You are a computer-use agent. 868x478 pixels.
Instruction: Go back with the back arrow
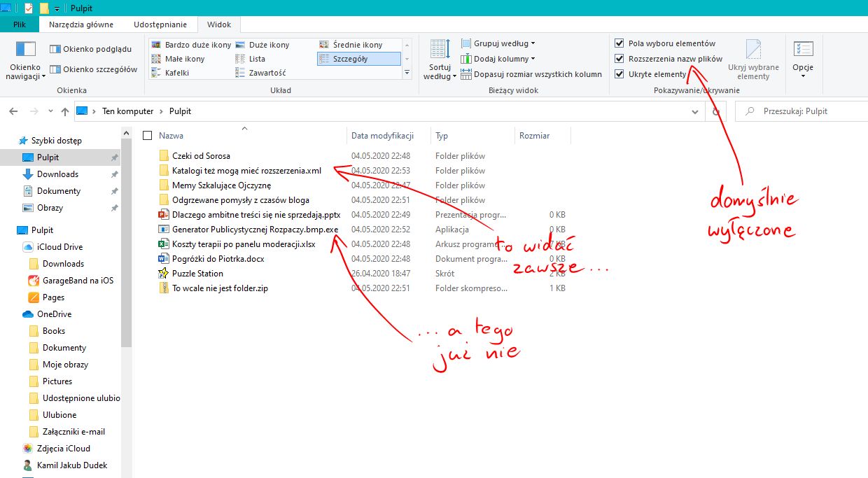tap(13, 111)
